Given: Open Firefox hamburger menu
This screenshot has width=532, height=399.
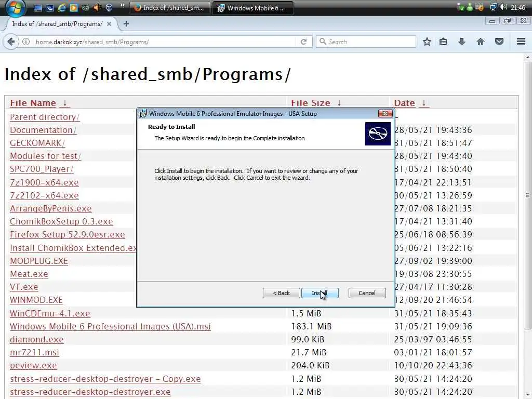Looking at the screenshot, I should click(x=521, y=42).
